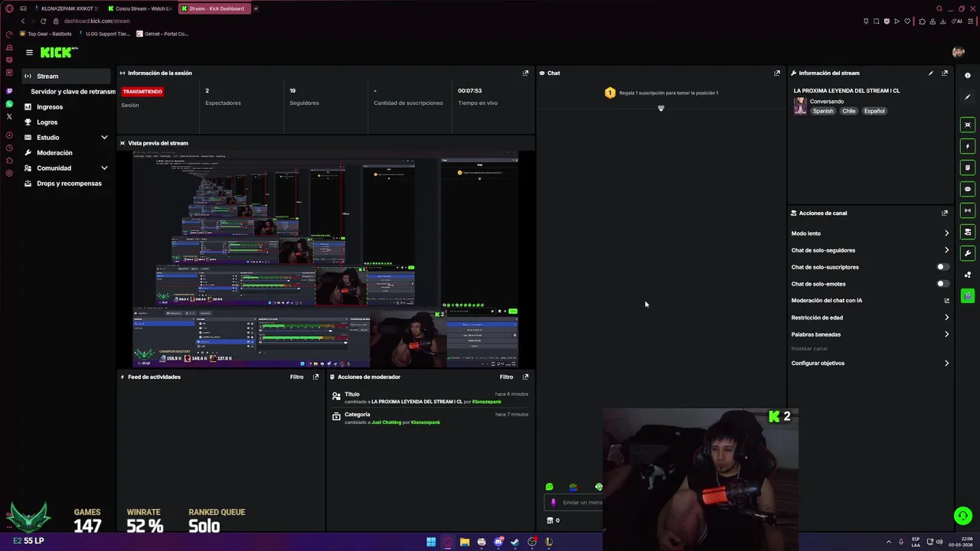Pop out the Feed de actividades panel
This screenshot has height=551, width=980.
(x=315, y=377)
